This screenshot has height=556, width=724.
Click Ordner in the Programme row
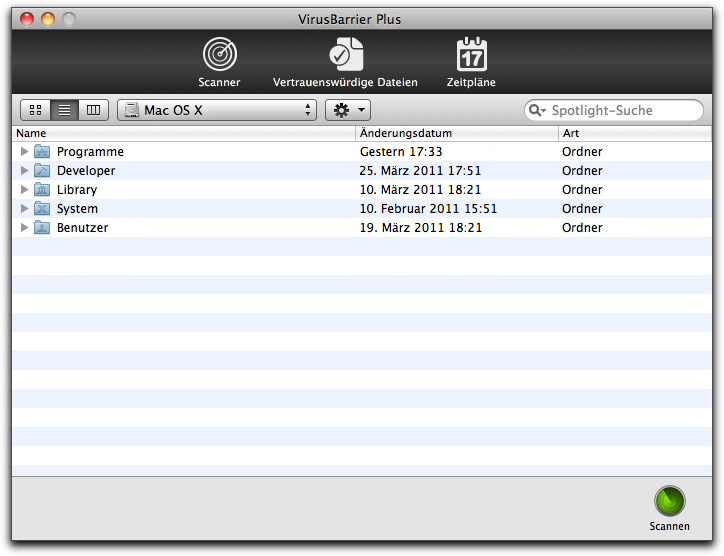(582, 152)
